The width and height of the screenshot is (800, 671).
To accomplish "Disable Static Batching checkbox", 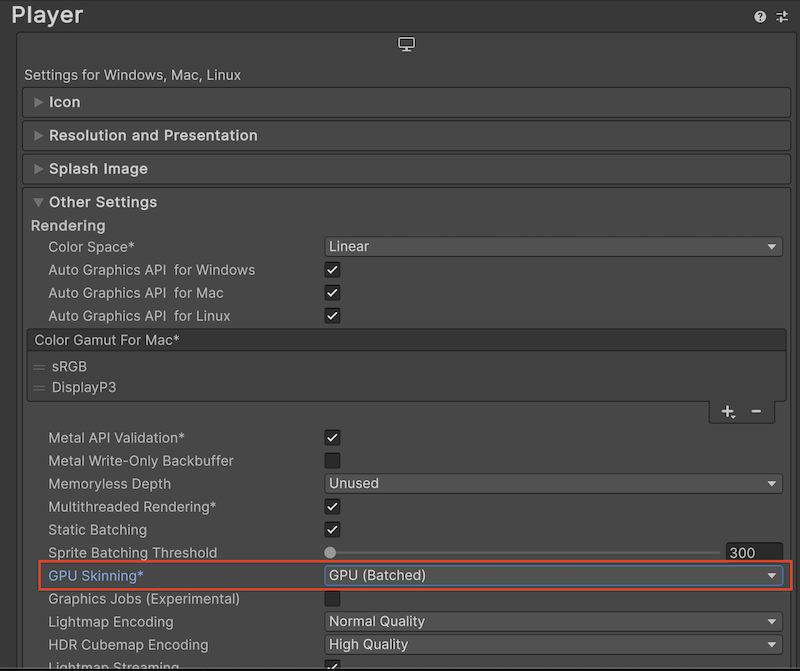I will (x=333, y=530).
